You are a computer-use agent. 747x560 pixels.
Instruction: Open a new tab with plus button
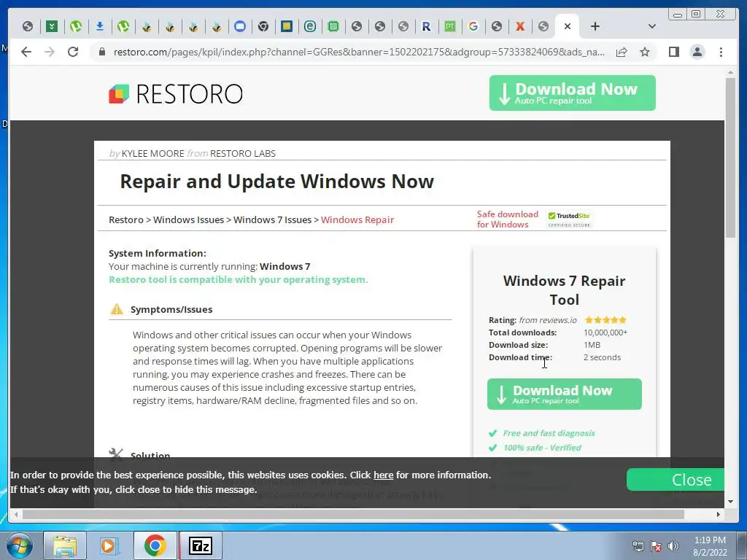click(x=595, y=26)
